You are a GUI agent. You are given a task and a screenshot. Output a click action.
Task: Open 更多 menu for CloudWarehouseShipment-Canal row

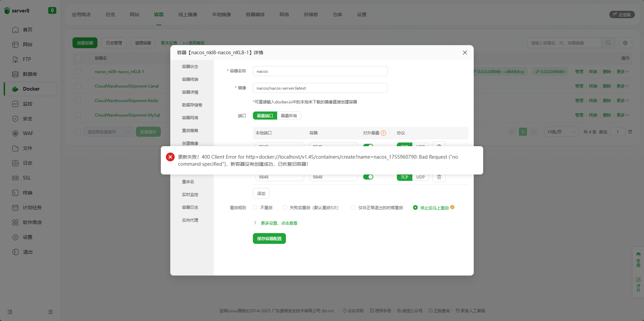(x=622, y=86)
